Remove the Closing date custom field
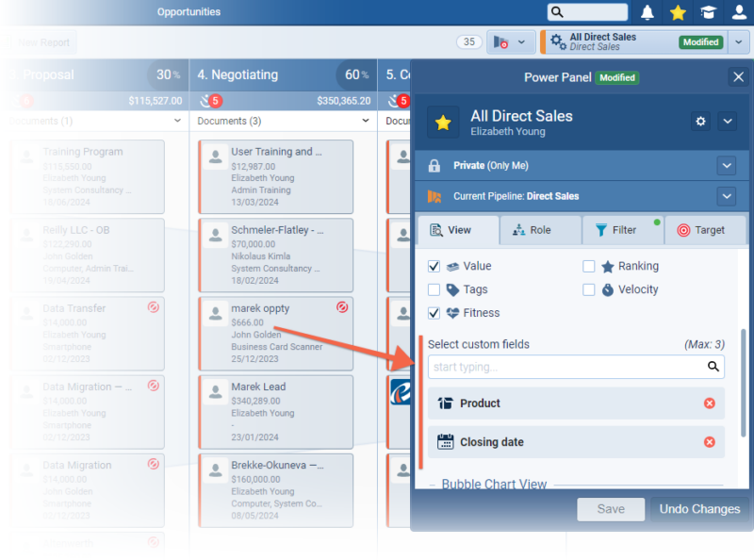 (709, 442)
